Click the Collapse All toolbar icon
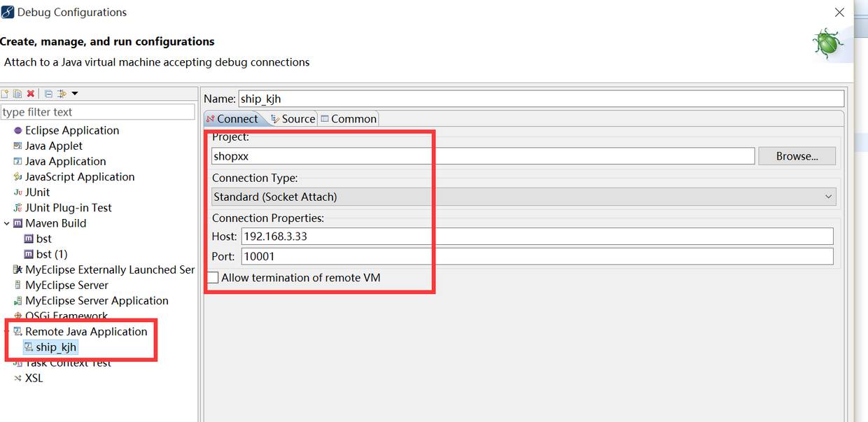 48,94
